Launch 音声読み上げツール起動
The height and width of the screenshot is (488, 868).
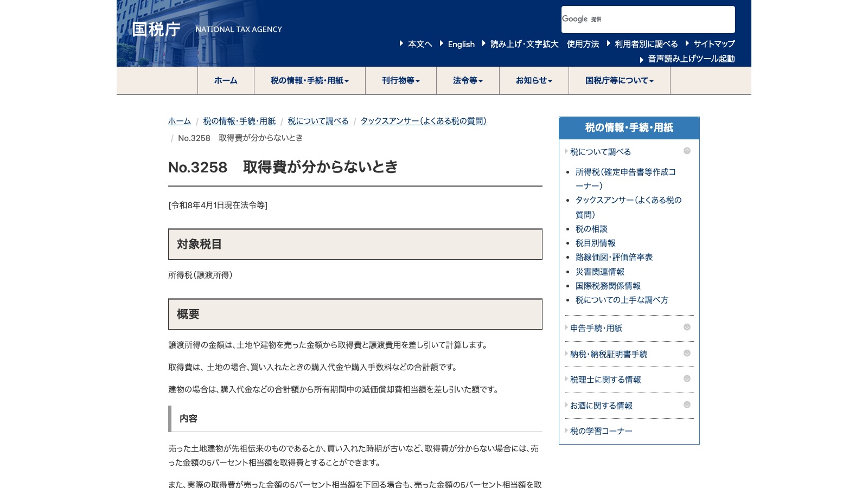click(x=691, y=59)
